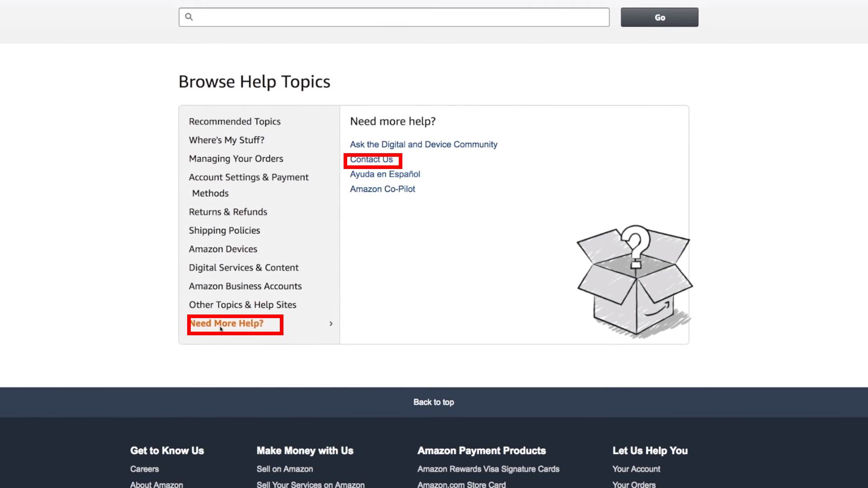Viewport: 868px width, 488px height.
Task: Click Back to top bar
Action: [434, 402]
